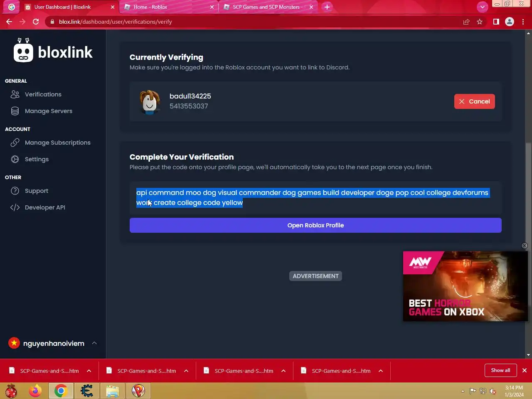Screen dimensions: 532x399
Task: Open Developer API in the sidebar
Action: pos(45,207)
